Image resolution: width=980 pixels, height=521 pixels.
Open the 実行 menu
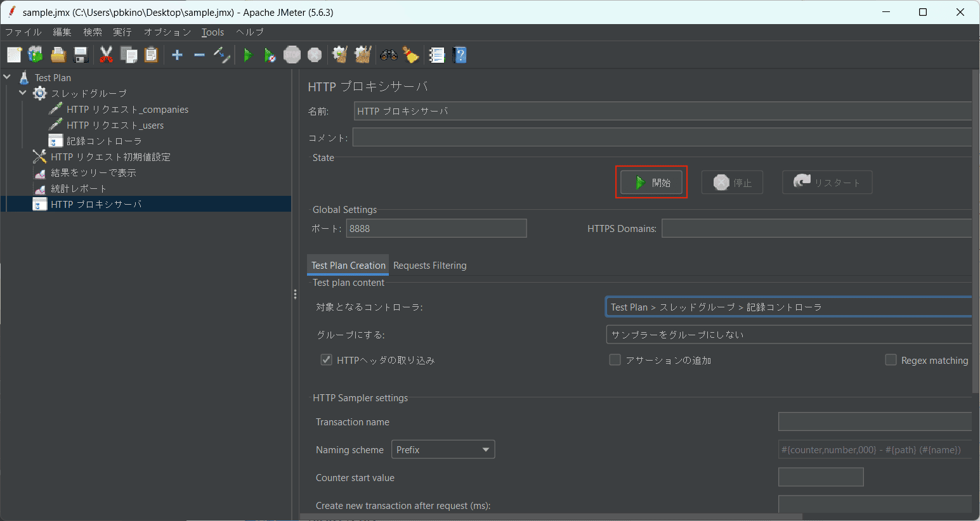[x=122, y=32]
